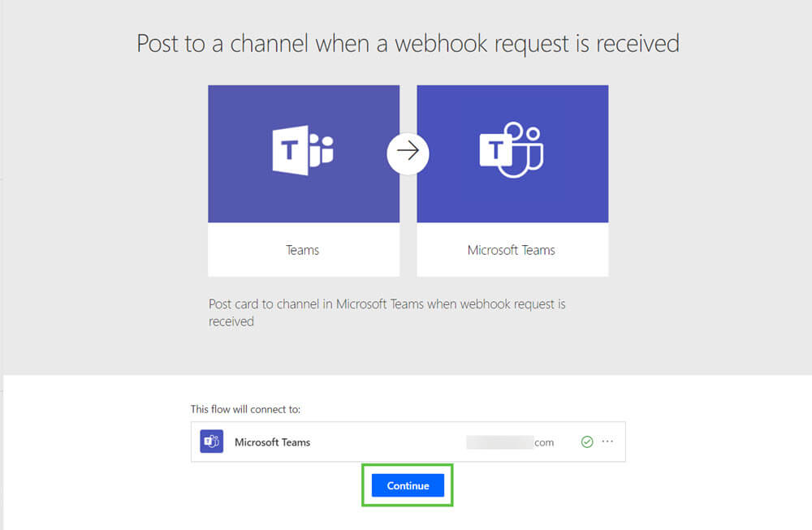Image resolution: width=812 pixels, height=530 pixels.
Task: Select the Teams webhook trigger tile icon
Action: click(304, 150)
